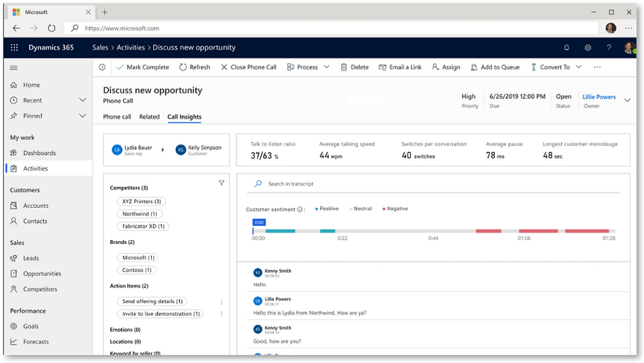
Task: Collapse the sidebar with hamburger icon
Action: coord(14,68)
